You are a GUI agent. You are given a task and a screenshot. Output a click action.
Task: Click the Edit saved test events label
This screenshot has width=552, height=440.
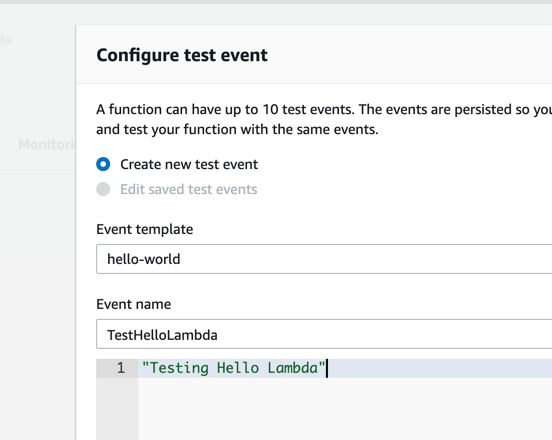(189, 189)
